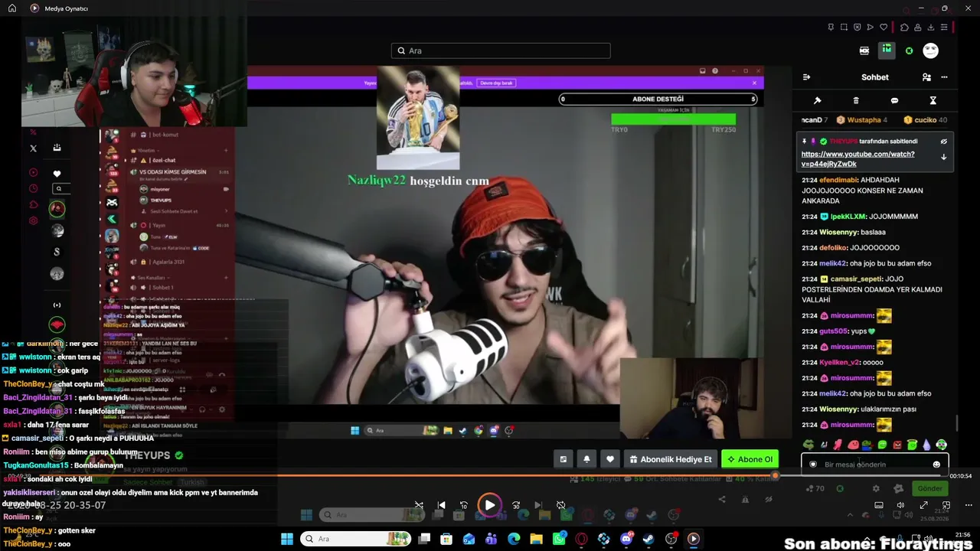Open the Media Player volume control
The image size is (980, 551).
[900, 505]
